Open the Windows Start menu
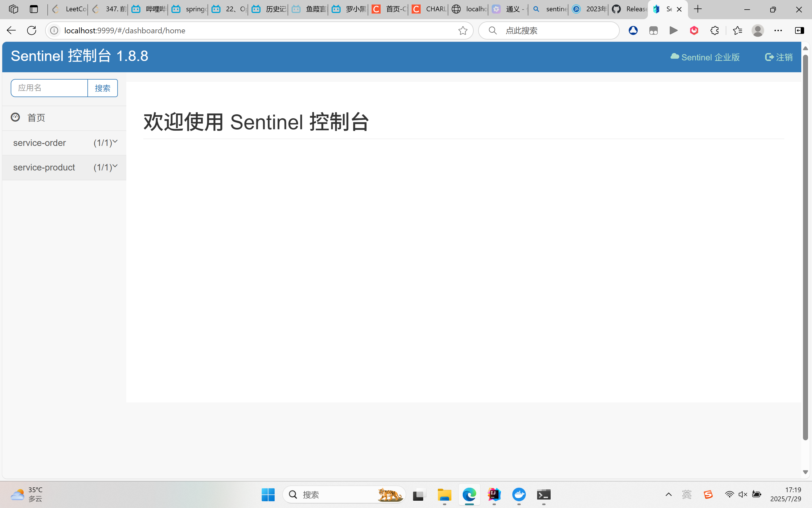The height and width of the screenshot is (508, 812). pyautogui.click(x=268, y=494)
